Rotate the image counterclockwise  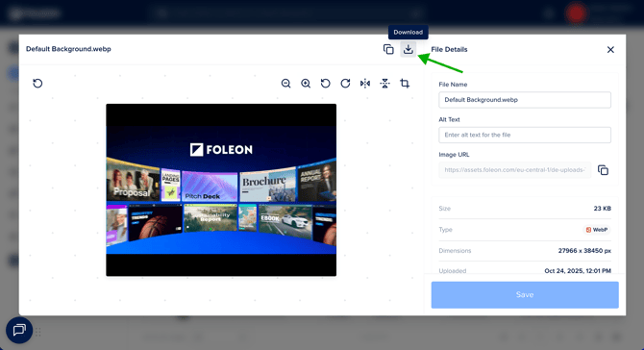pyautogui.click(x=325, y=84)
